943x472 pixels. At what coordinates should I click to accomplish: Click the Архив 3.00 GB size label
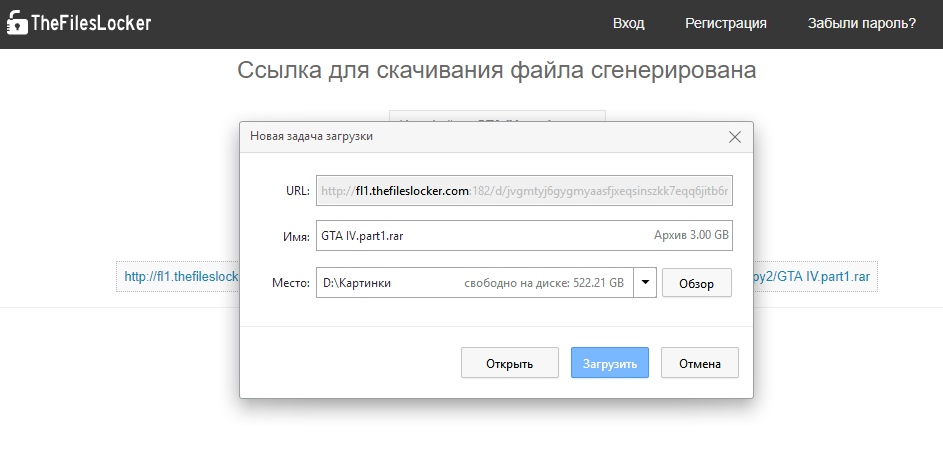pyautogui.click(x=691, y=235)
